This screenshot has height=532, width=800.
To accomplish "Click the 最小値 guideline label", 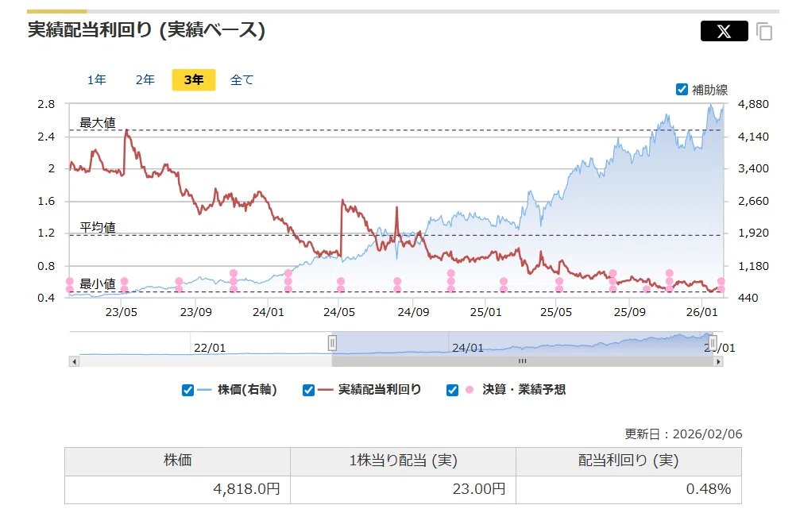I will tap(98, 283).
